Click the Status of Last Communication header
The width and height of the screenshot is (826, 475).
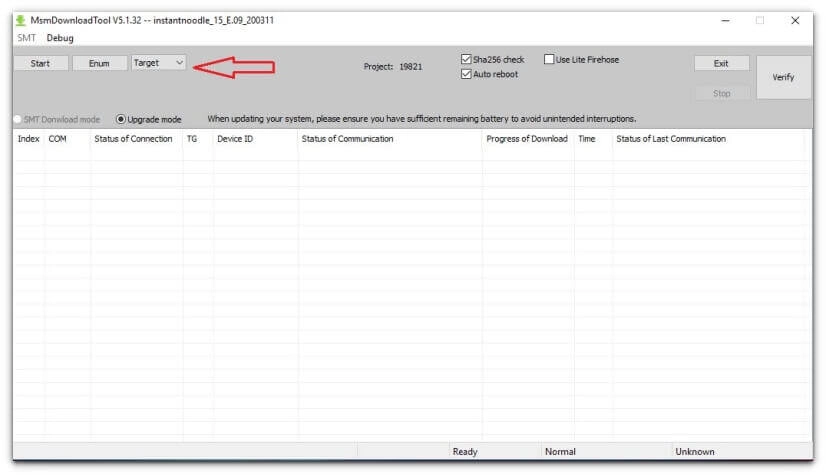671,139
